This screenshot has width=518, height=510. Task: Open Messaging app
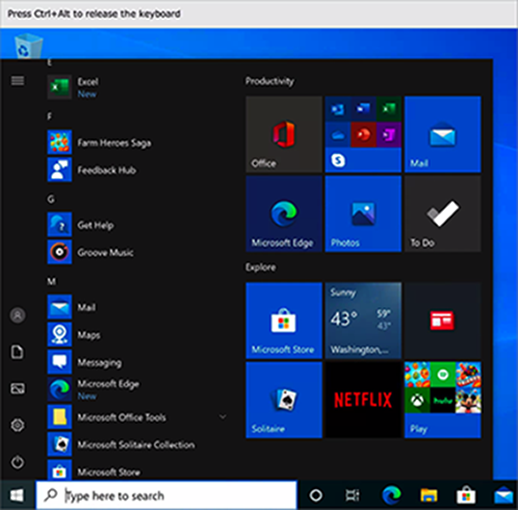pos(137,362)
